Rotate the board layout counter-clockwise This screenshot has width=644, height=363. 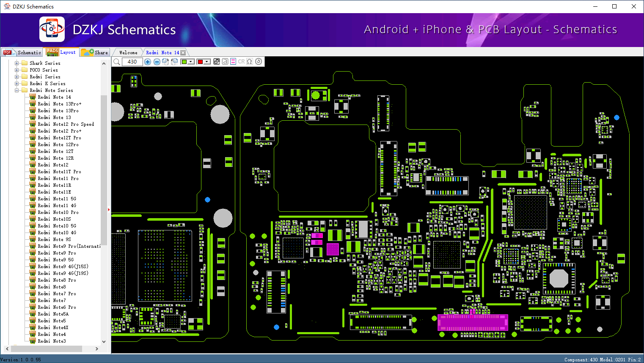[174, 62]
